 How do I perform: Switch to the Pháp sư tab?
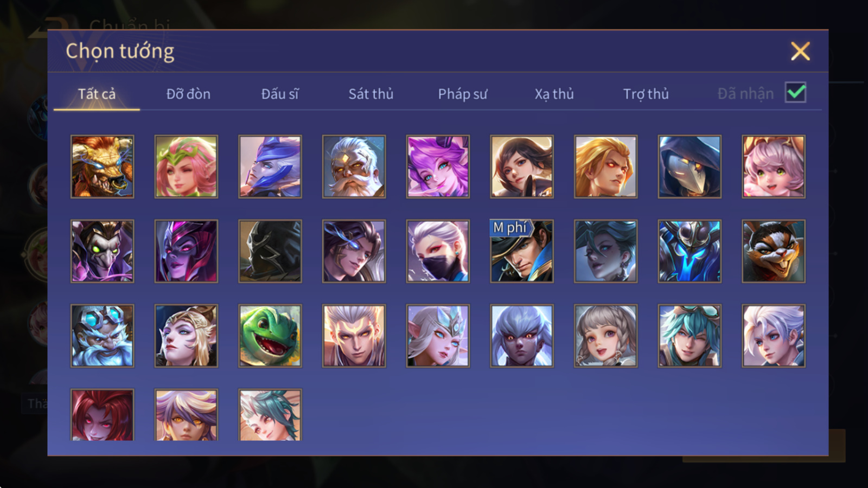463,94
